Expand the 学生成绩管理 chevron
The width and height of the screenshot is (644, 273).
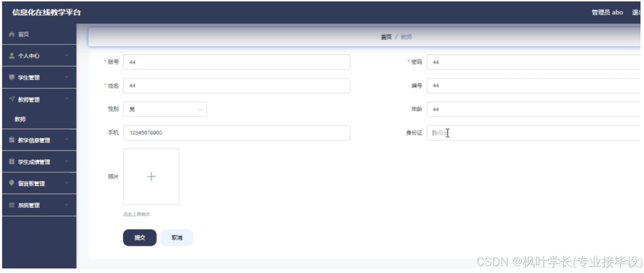click(x=67, y=161)
